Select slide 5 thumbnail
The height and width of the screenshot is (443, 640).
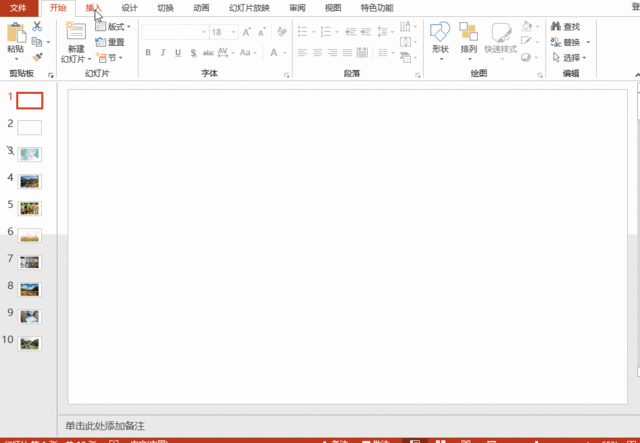[30, 208]
